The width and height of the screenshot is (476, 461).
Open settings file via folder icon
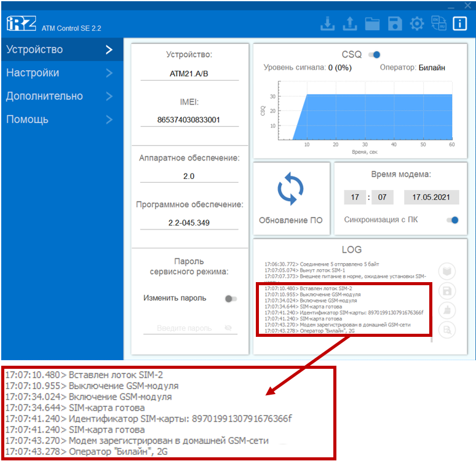(372, 24)
